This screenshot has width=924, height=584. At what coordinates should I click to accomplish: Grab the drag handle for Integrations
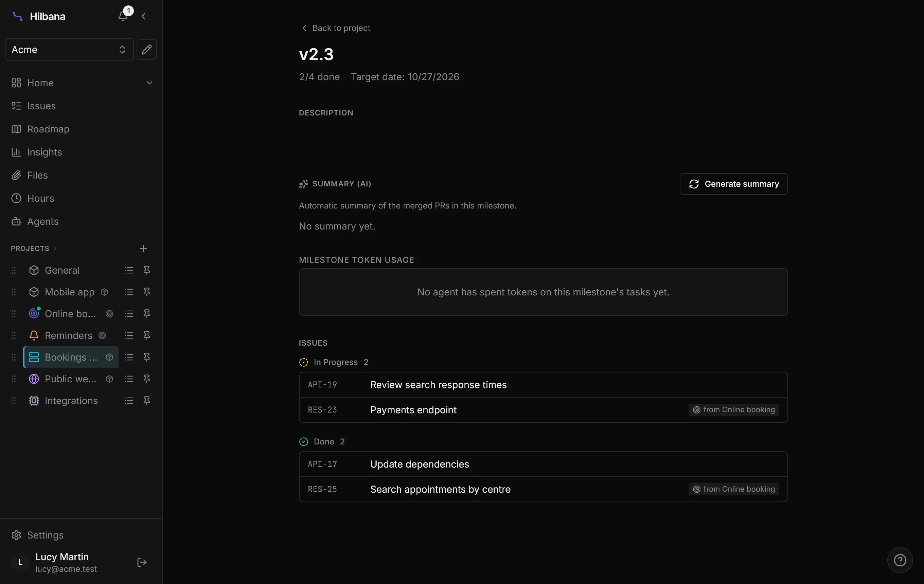(x=14, y=401)
